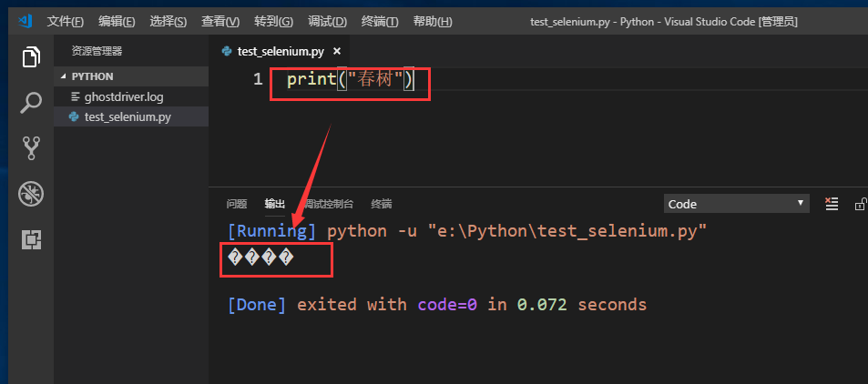This screenshot has height=384, width=868.
Task: Switch to the 问题 panel tab
Action: [x=237, y=204]
